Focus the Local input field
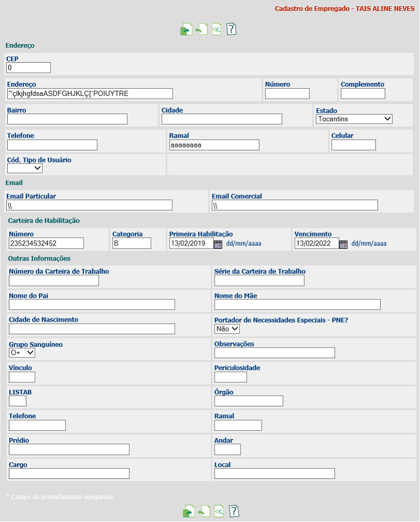420x522 pixels. [x=275, y=474]
